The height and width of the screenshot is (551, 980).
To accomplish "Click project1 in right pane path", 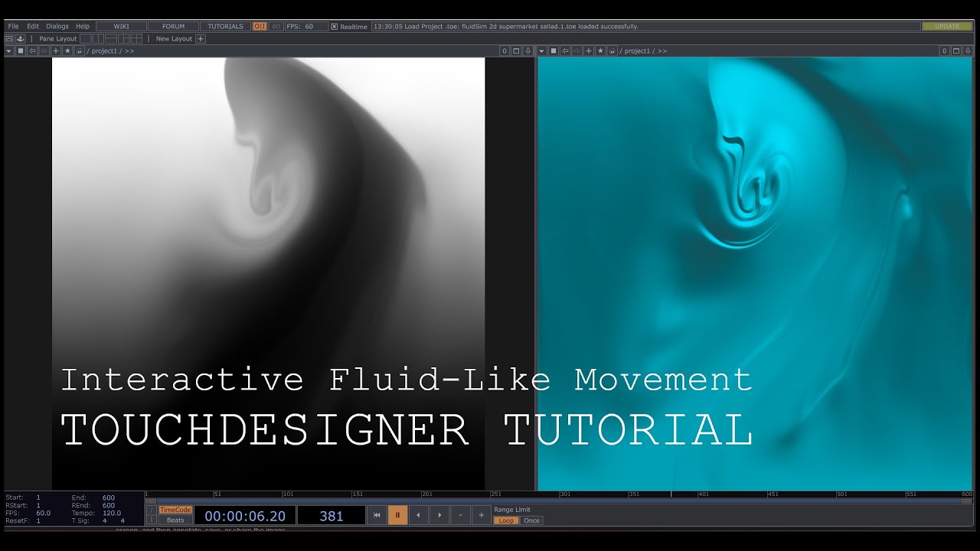I will 637,51.
